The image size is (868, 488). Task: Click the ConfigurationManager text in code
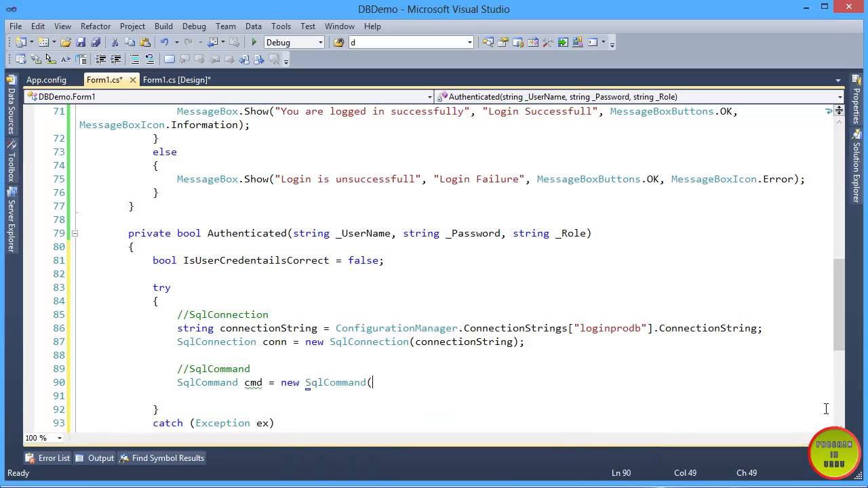coord(397,328)
